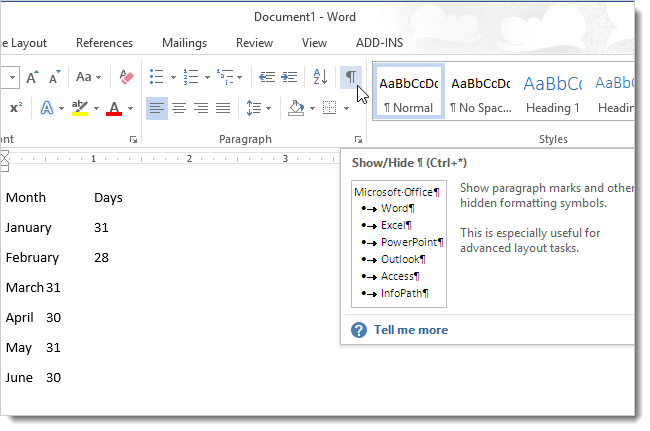Open the Font dialog box launcher

click(x=133, y=140)
